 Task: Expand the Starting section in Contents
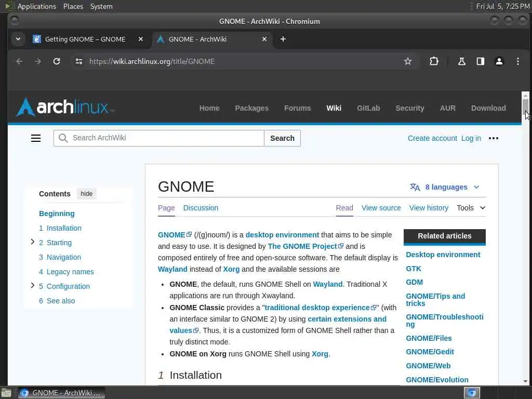click(33, 242)
